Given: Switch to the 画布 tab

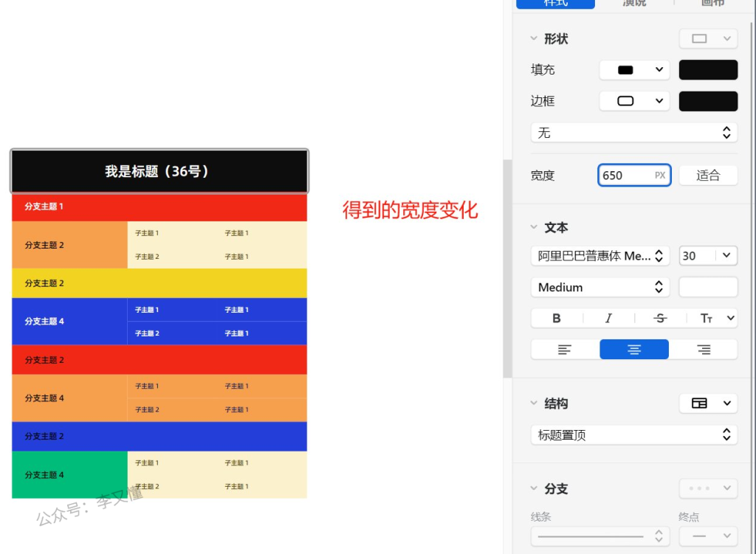Looking at the screenshot, I should click(x=712, y=3).
